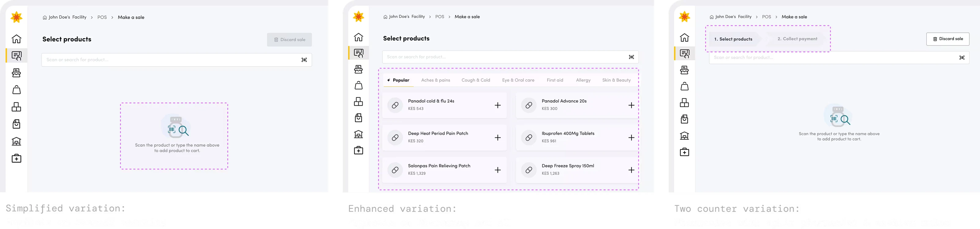Open warehouse icon in Enhanced variation sidebar
980x229 pixels.
pos(358,134)
